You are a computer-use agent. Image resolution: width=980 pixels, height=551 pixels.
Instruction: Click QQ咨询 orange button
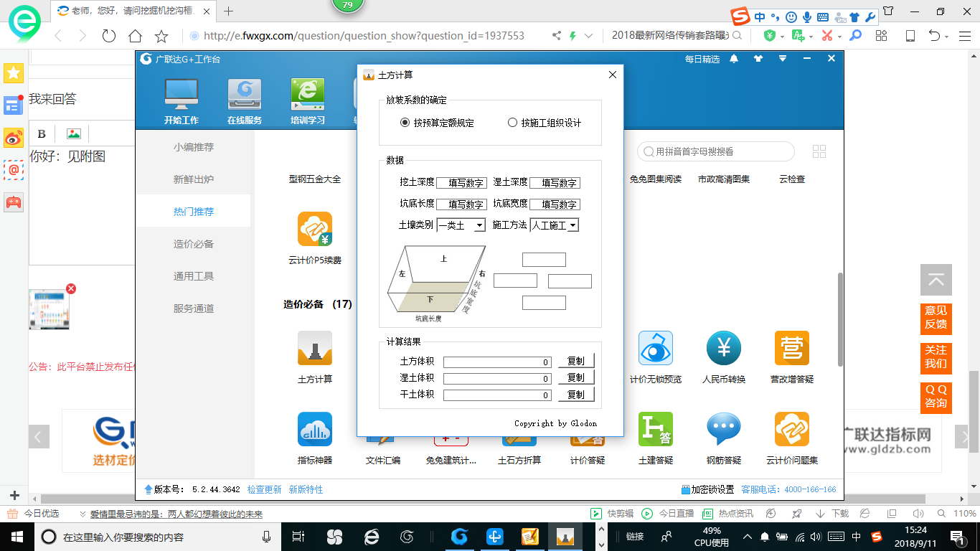pos(936,397)
